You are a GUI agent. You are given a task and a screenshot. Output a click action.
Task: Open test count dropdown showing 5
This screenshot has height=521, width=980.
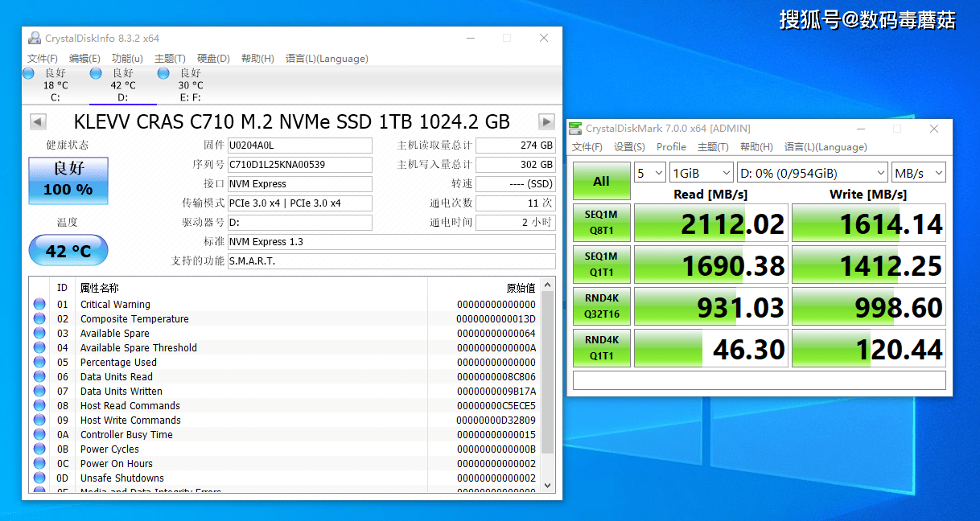pyautogui.click(x=650, y=173)
